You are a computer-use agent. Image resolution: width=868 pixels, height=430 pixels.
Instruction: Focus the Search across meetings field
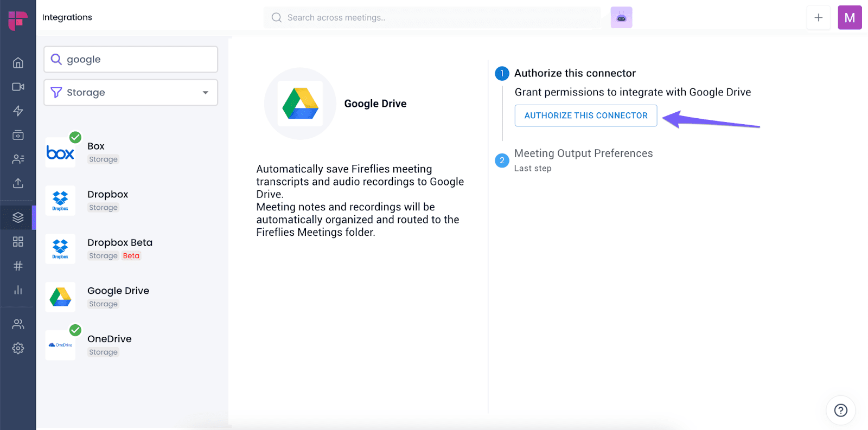pyautogui.click(x=432, y=17)
